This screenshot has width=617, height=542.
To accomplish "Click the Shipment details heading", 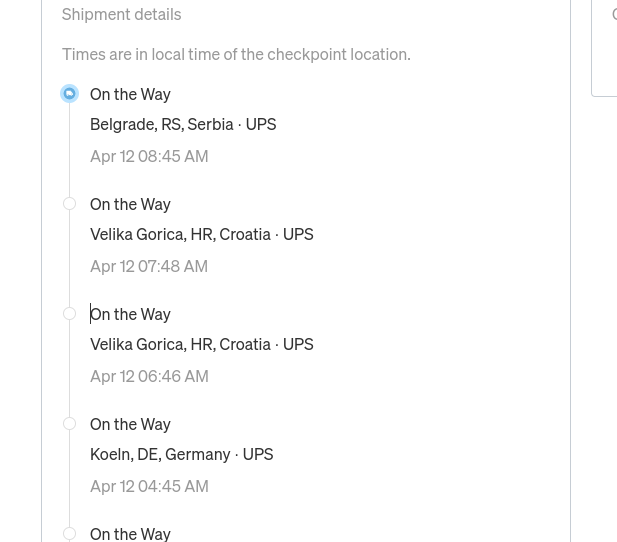I will (x=121, y=14).
